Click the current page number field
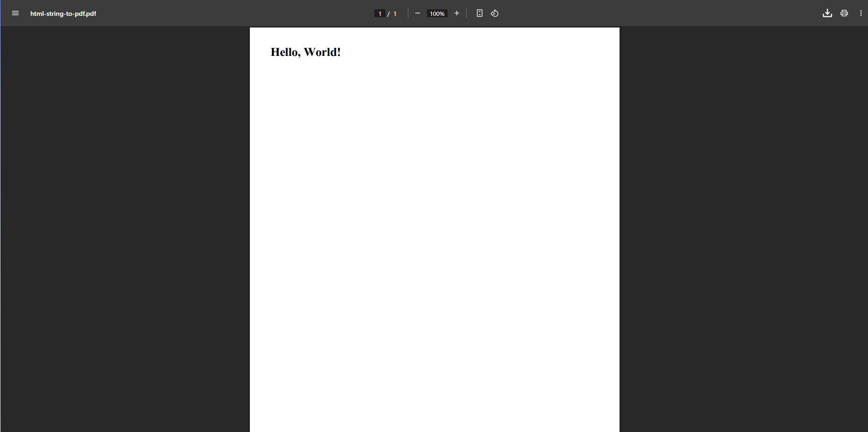This screenshot has height=432, width=868. click(x=380, y=14)
